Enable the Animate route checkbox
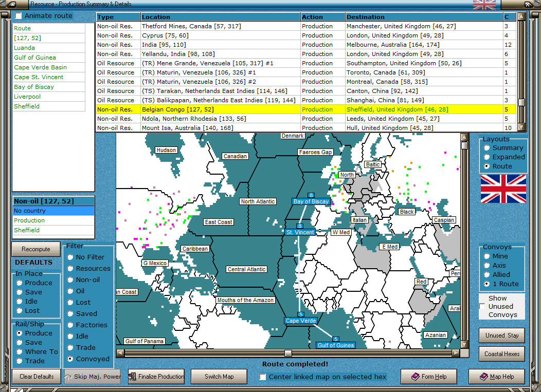The image size is (541, 392). coord(19,16)
